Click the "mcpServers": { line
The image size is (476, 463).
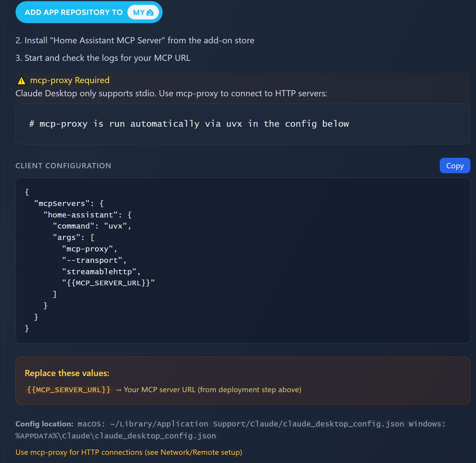pos(69,203)
